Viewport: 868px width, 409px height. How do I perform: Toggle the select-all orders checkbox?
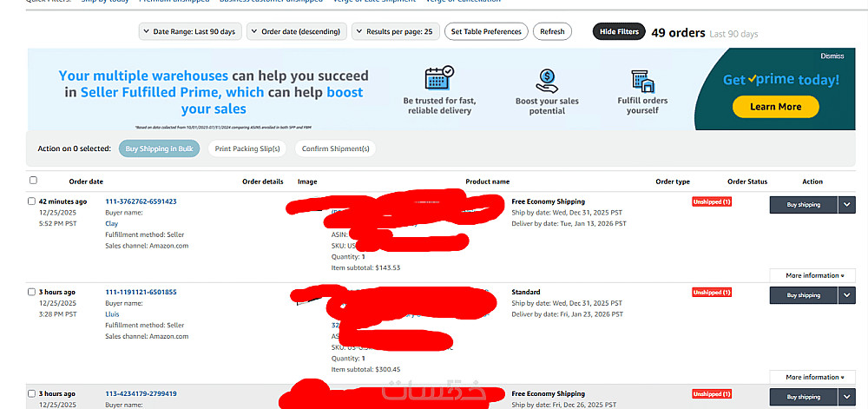[x=33, y=181]
